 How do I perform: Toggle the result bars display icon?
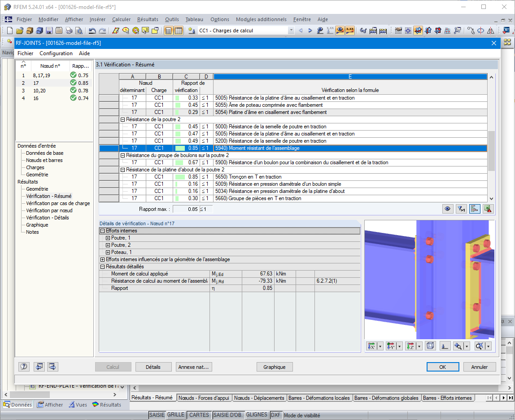coord(474,209)
